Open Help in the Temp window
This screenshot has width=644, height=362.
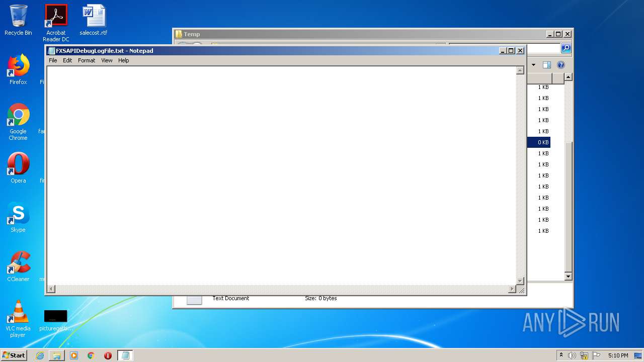(561, 65)
